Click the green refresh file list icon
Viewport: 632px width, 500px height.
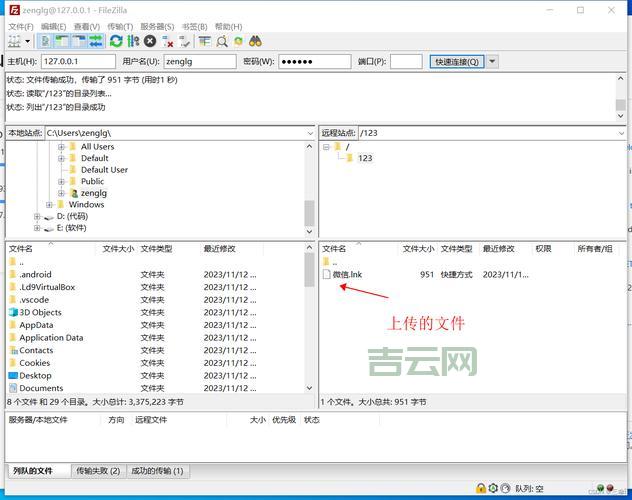pos(116,41)
